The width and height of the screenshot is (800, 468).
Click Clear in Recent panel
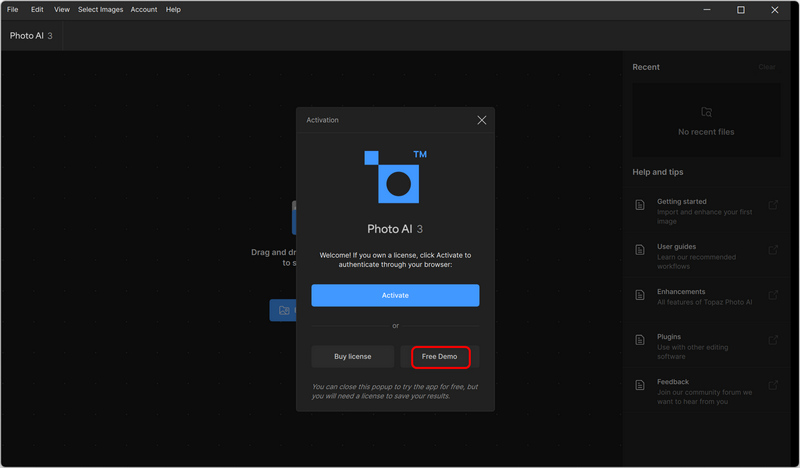pyautogui.click(x=766, y=67)
